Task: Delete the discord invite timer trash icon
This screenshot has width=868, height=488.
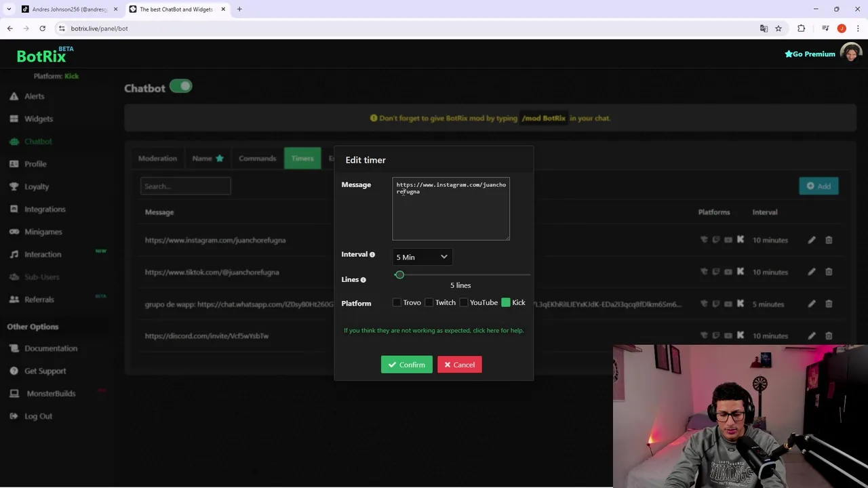Action: click(x=829, y=335)
